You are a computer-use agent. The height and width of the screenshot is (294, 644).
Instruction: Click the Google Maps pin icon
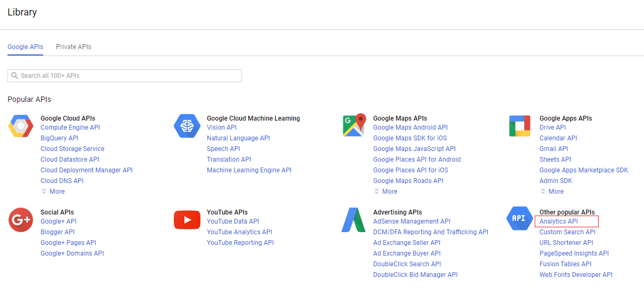[355, 125]
